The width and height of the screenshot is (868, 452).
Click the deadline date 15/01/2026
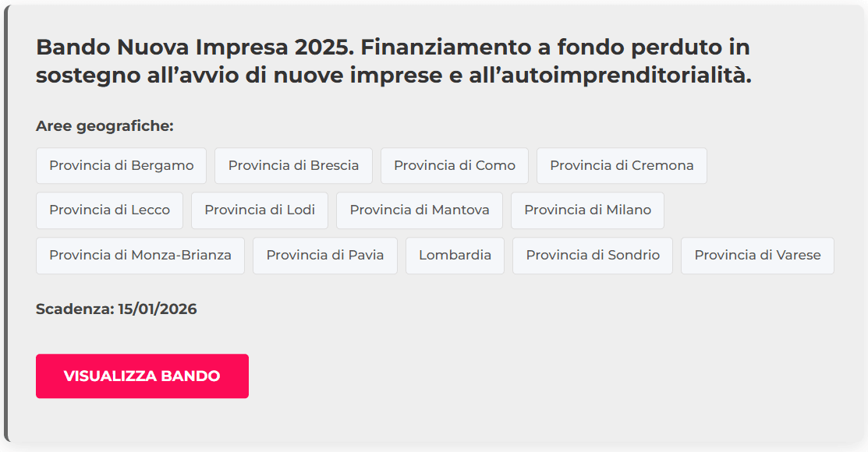click(158, 309)
